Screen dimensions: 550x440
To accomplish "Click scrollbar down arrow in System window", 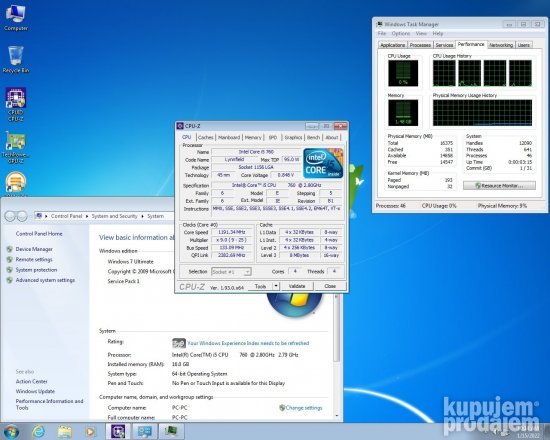I will point(336,415).
